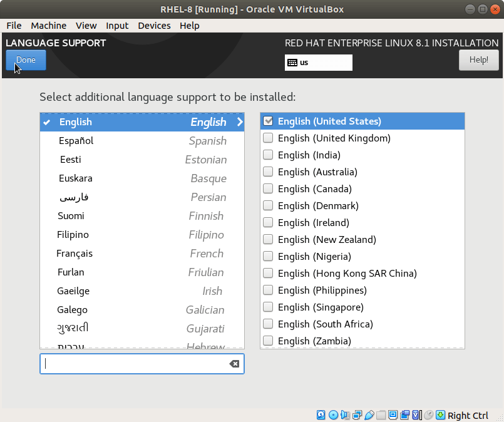
Task: Click the display settings status icon
Action: pos(393,415)
